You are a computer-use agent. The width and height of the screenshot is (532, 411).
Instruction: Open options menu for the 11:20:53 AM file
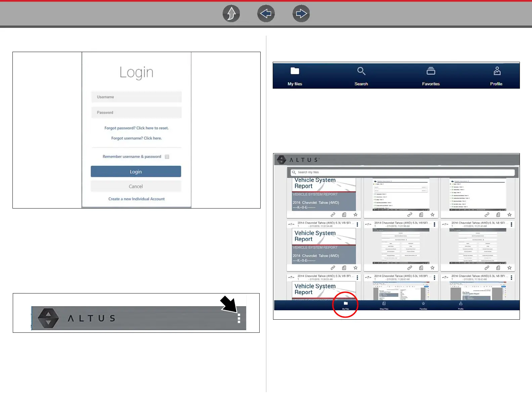pos(357,277)
